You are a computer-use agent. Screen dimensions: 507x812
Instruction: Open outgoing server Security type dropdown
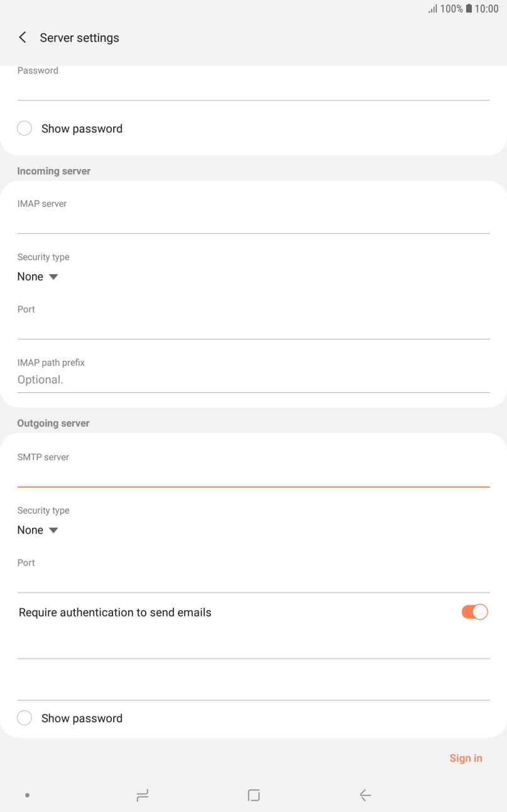pos(38,530)
